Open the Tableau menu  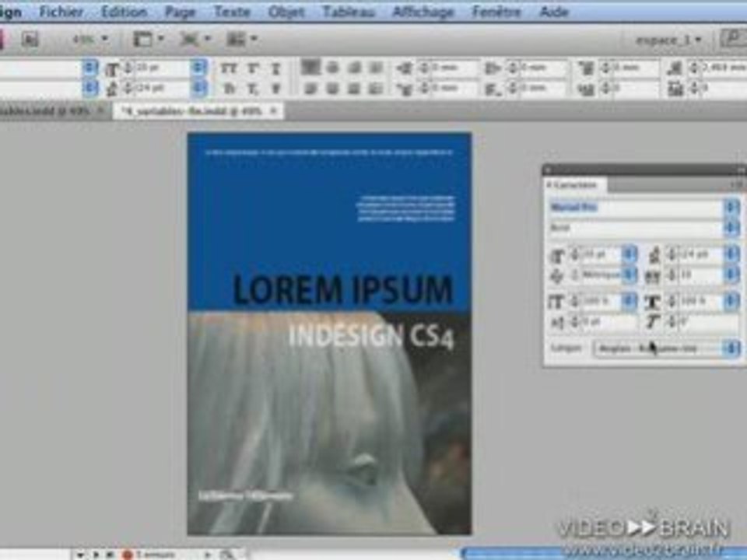click(349, 12)
